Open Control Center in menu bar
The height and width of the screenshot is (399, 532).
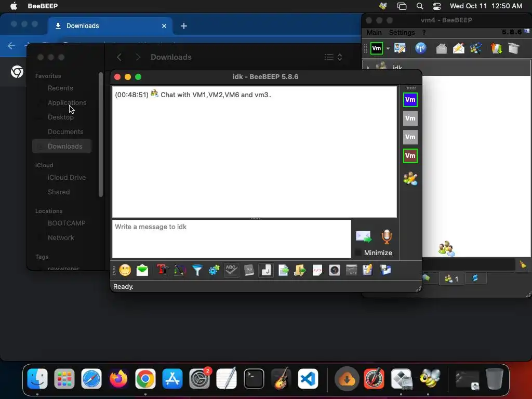(x=437, y=6)
